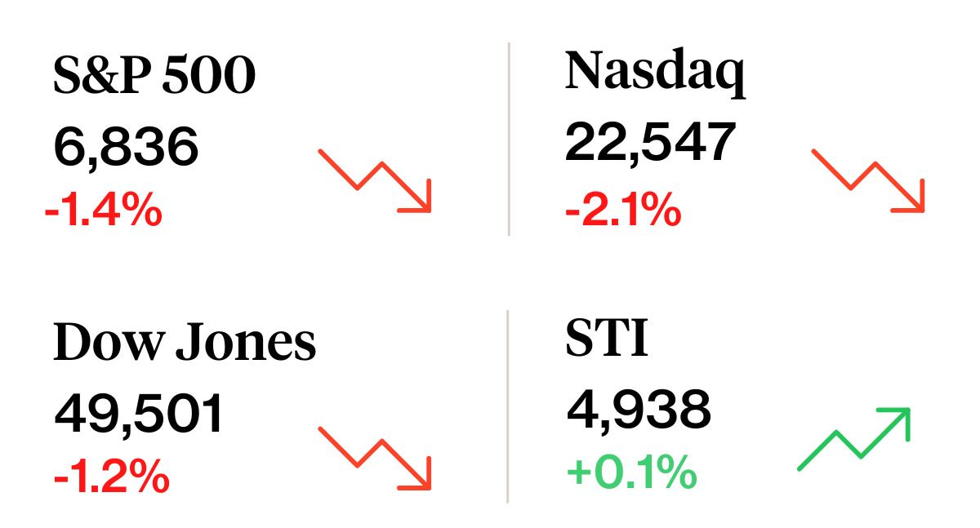980x528 pixels.
Task: Click the S&P 500 value 6,836
Action: [x=126, y=148]
